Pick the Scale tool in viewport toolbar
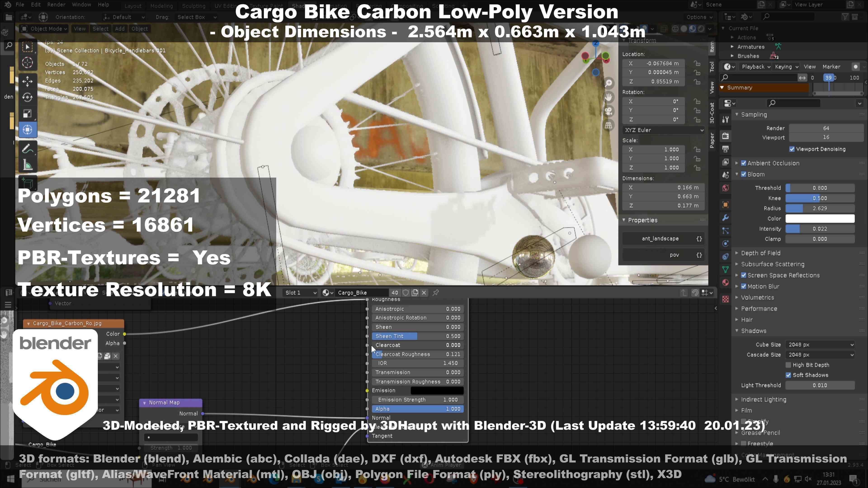The image size is (868, 488). [x=28, y=113]
